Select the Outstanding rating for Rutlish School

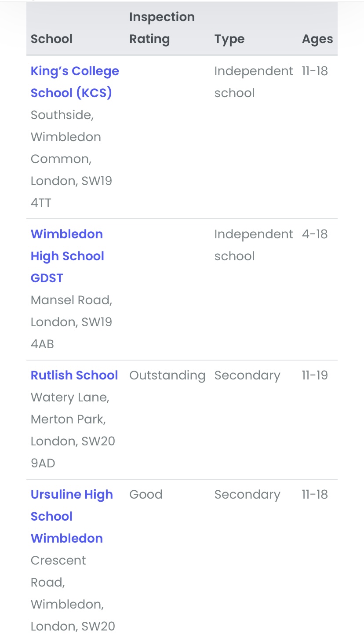(x=167, y=375)
